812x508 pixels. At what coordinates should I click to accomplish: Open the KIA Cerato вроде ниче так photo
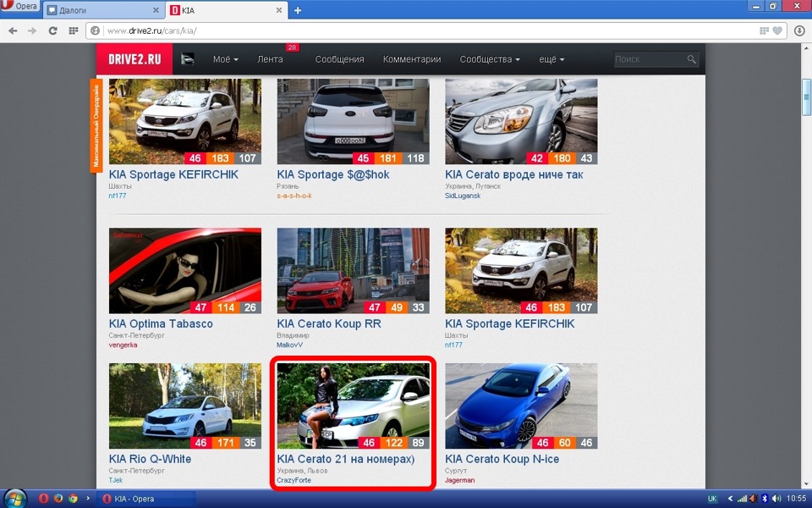(521, 121)
